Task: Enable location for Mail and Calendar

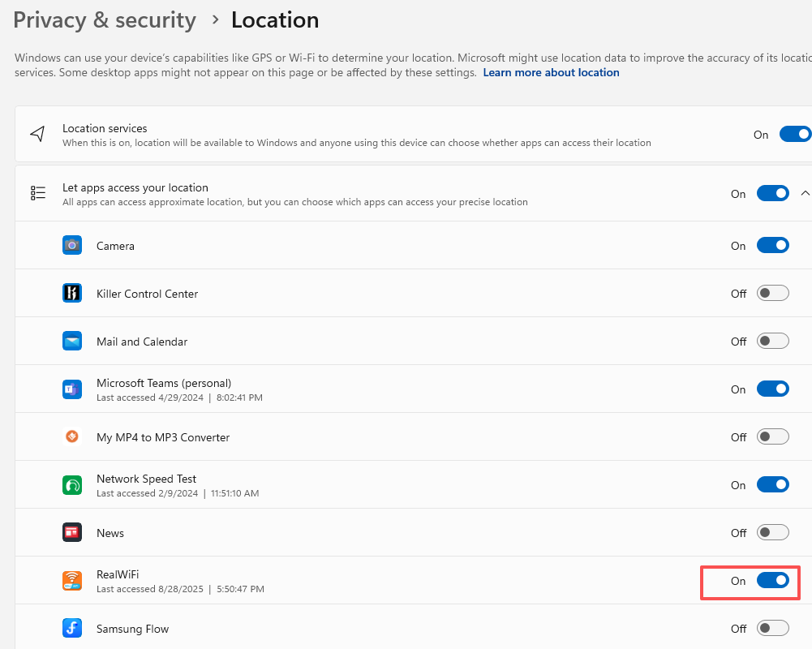Action: point(772,341)
